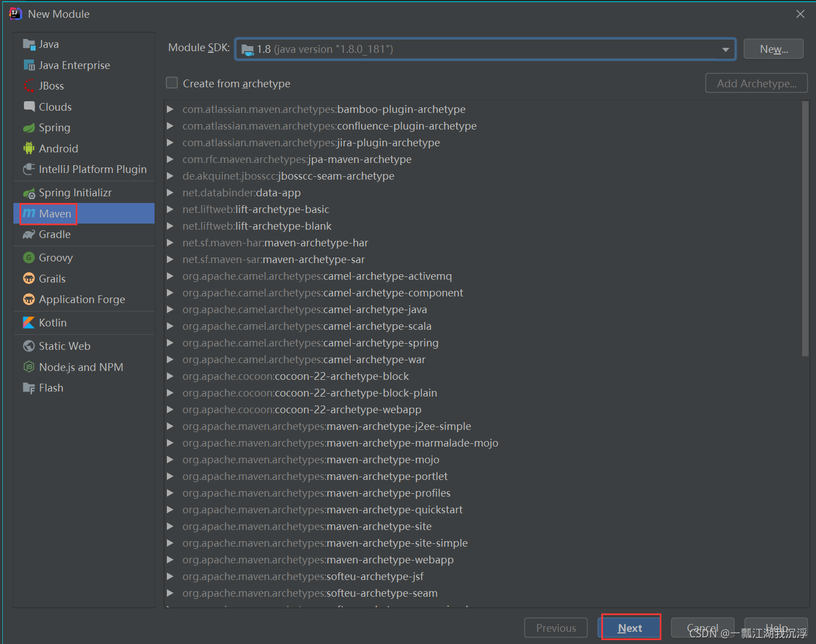Viewport: 816px width, 644px height.
Task: Expand confluence-plugin-archetype node
Action: click(x=170, y=126)
